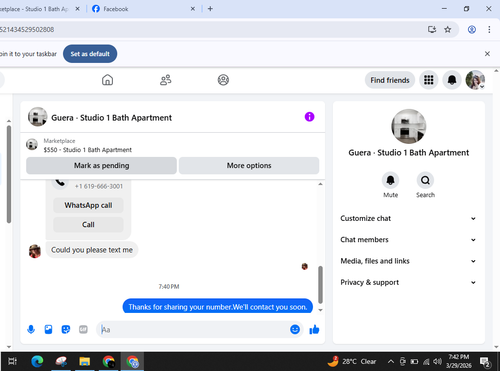Image resolution: width=500 pixels, height=371 pixels.
Task: Expand Customize chat section
Action: (408, 218)
